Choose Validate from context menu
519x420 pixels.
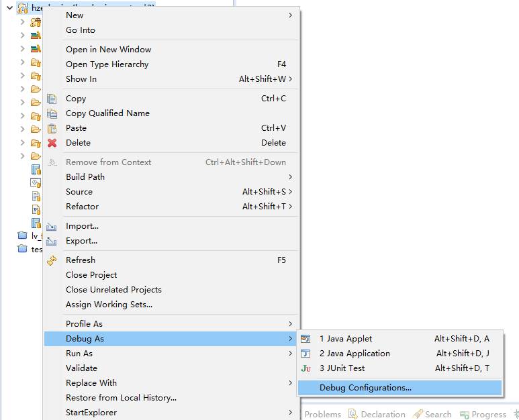171,368
